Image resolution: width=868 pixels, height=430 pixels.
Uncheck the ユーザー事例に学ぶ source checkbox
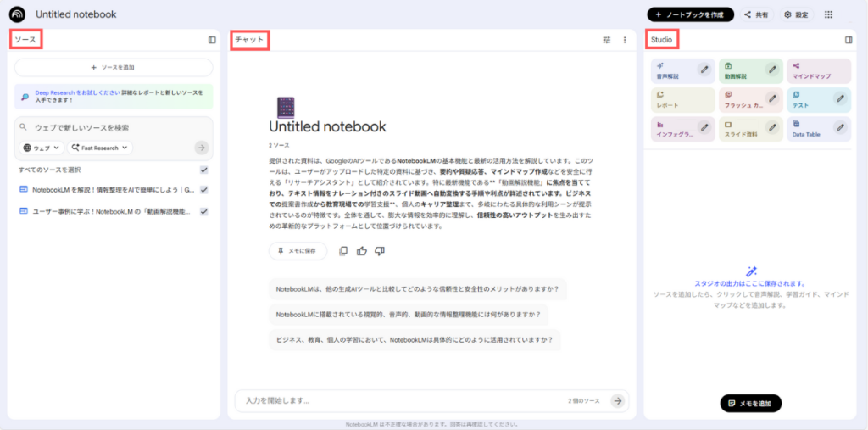(x=203, y=211)
